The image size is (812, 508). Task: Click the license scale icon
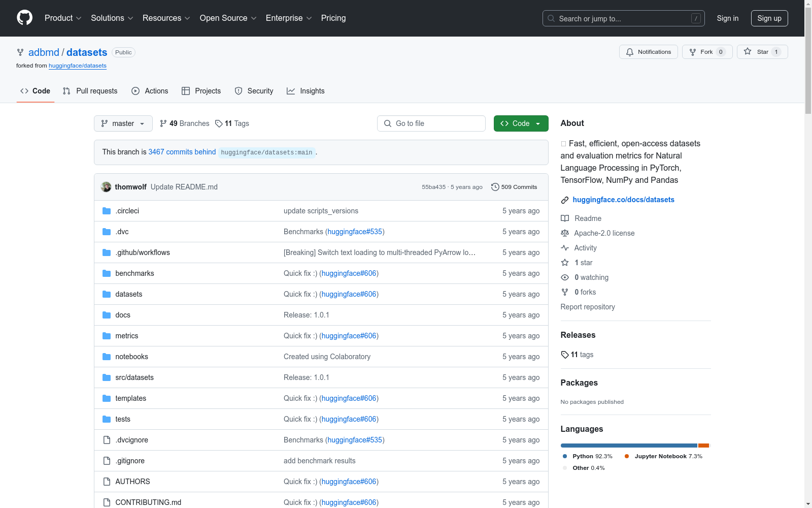[x=565, y=233]
